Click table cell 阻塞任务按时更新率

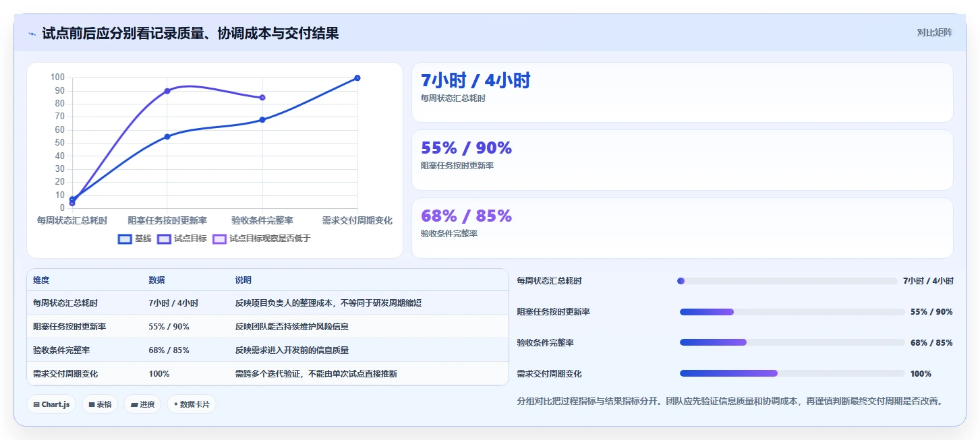click(69, 327)
